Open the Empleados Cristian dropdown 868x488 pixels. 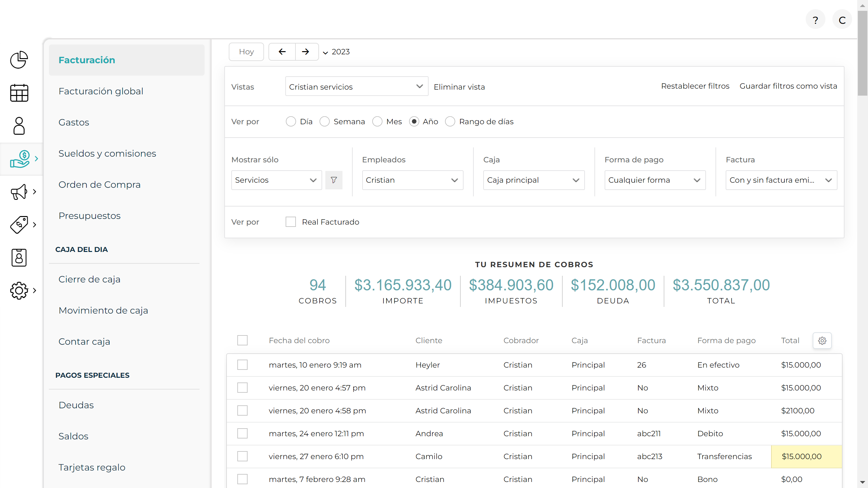point(412,180)
